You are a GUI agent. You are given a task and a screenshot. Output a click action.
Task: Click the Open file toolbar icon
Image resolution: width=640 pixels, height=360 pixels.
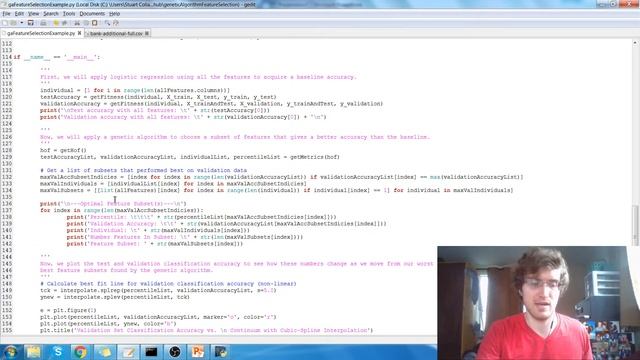pyautogui.click(x=14, y=23)
